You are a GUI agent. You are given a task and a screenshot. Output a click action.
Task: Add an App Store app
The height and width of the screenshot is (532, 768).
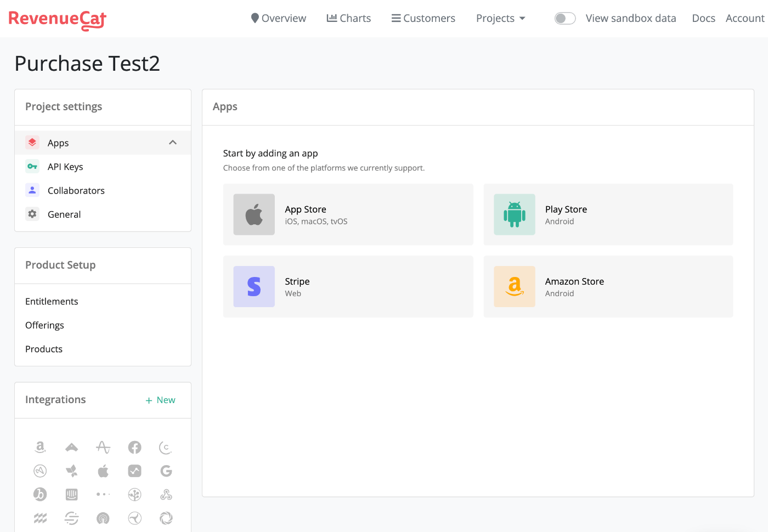[x=348, y=214]
